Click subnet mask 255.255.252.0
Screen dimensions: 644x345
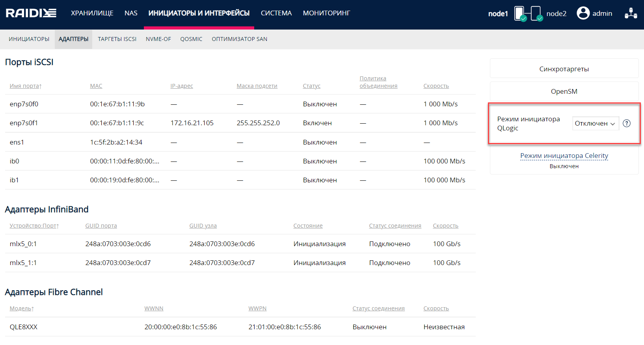click(x=258, y=123)
